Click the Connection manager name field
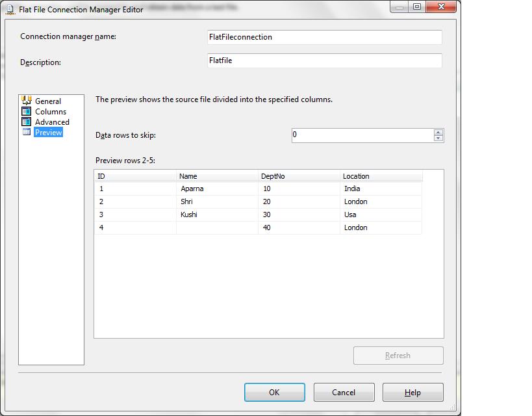 pos(324,37)
